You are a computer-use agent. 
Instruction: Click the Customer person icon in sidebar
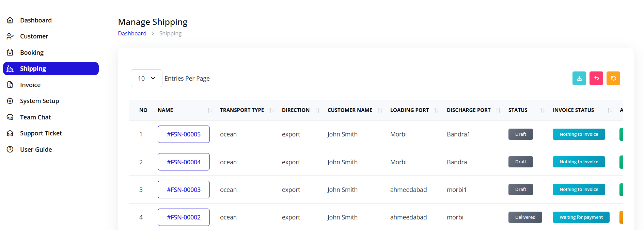coord(10,36)
